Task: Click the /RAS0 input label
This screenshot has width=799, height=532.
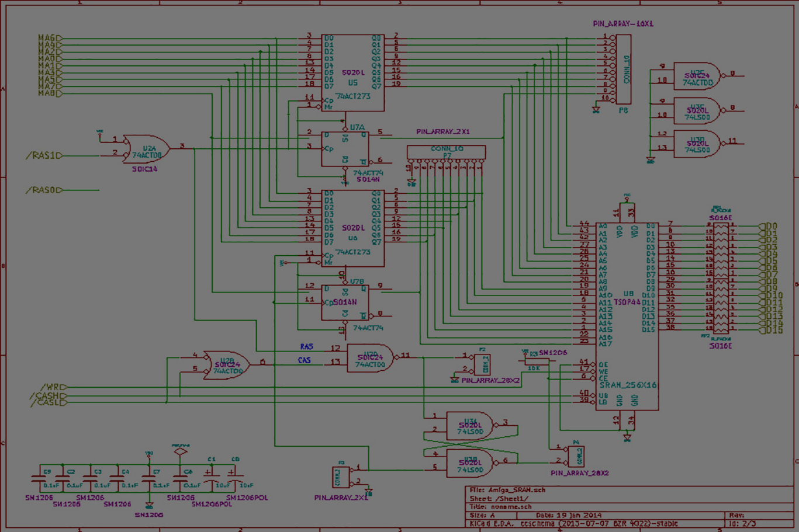Action: (43, 190)
